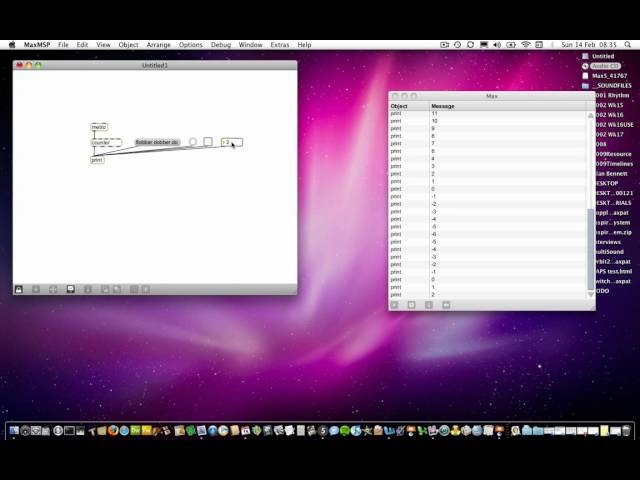Screen dimensions: 640x480
Task: Open Spotlight search in the menu bar
Action: pyautogui.click(x=627, y=44)
